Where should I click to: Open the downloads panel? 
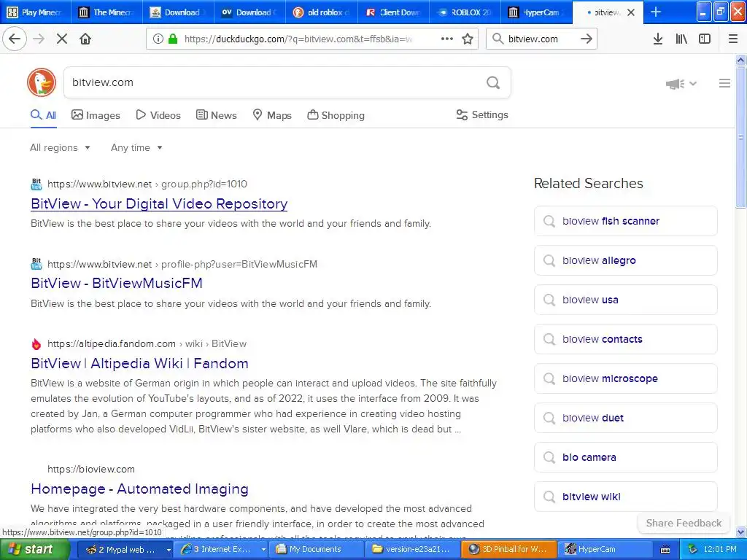click(x=658, y=39)
